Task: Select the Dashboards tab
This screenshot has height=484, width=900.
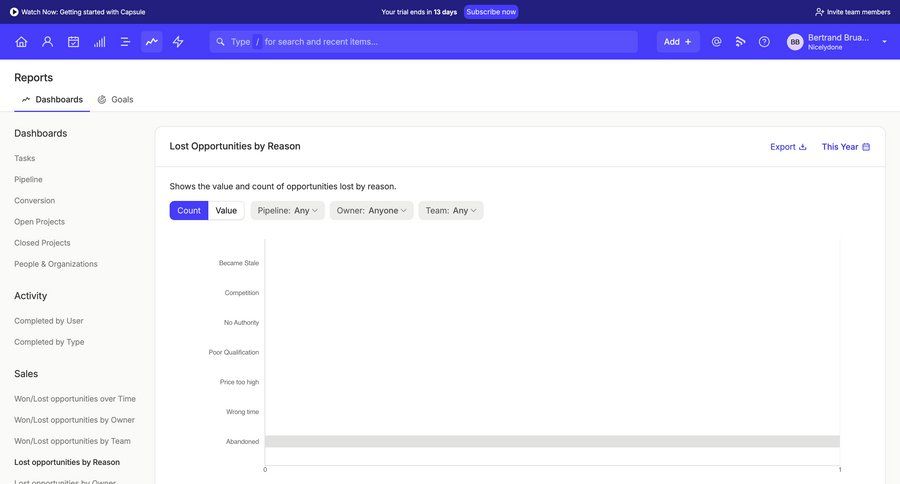Action: [x=52, y=100]
